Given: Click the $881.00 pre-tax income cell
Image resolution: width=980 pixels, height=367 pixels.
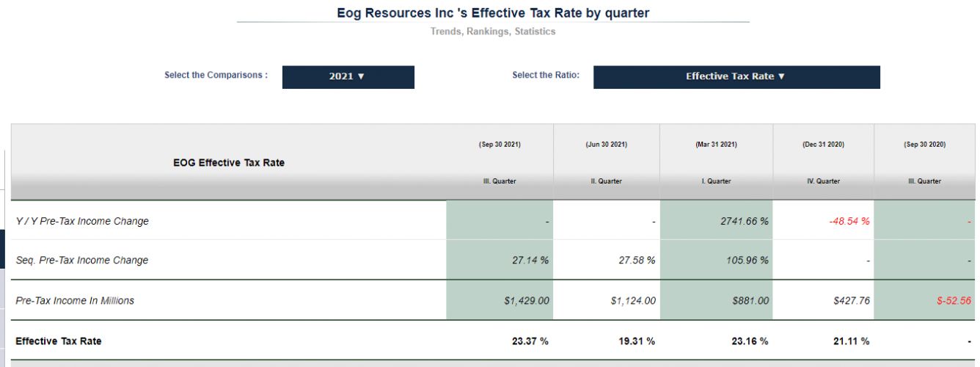Looking at the screenshot, I should (750, 301).
